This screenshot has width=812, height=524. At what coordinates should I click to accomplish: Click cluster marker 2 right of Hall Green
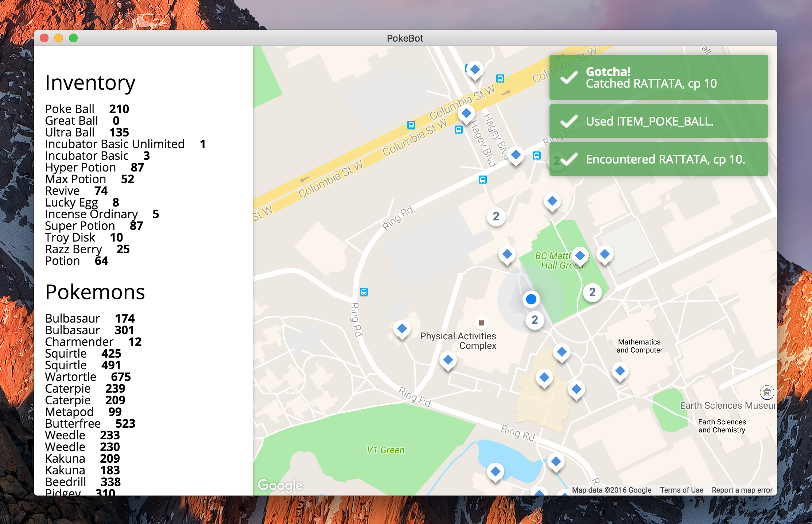(x=592, y=292)
